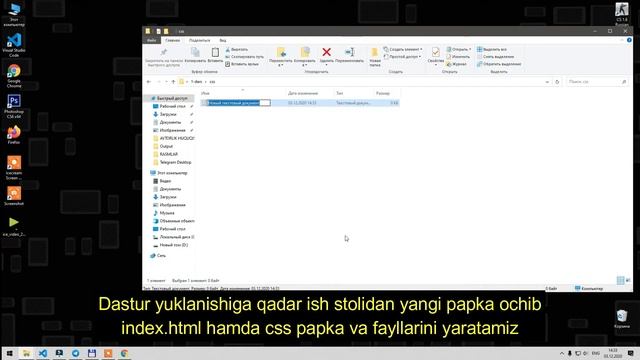Collapse the ribbon with the chevron
Screen dimensions: 640x360
point(622,40)
